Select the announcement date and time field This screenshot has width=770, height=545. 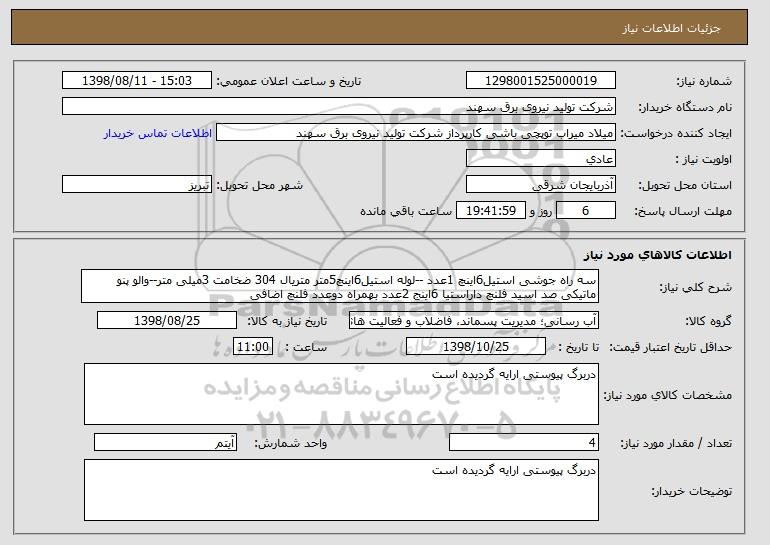coord(137,81)
